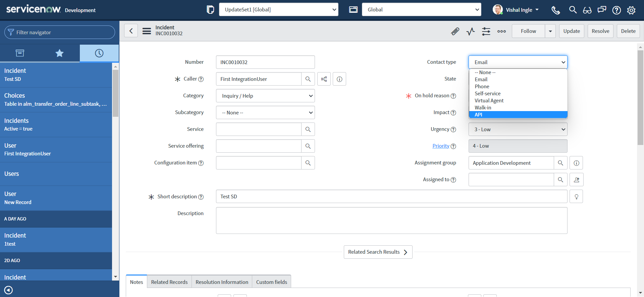This screenshot has width=644, height=297.
Task: Open the Category Inquiry / Help dropdown
Action: click(265, 96)
